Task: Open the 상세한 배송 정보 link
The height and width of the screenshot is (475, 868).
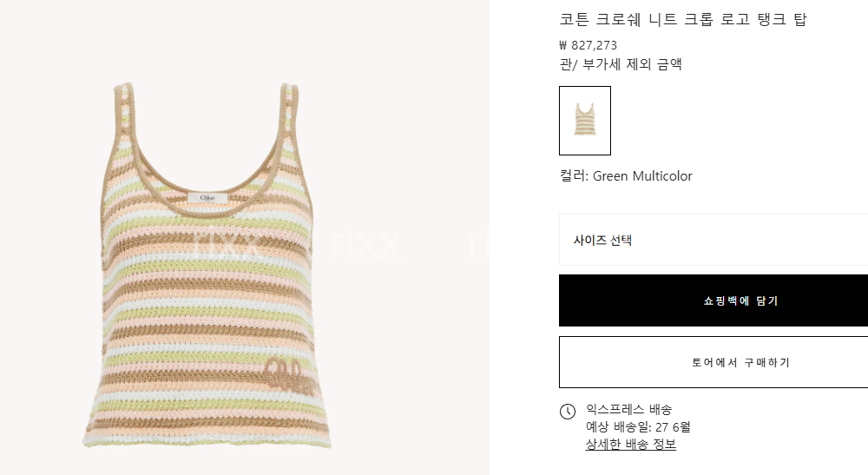Action: (630, 445)
